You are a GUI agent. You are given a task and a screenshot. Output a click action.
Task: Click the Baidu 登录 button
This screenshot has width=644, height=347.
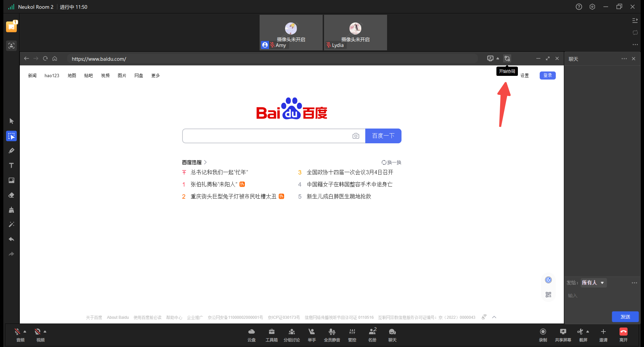click(548, 76)
